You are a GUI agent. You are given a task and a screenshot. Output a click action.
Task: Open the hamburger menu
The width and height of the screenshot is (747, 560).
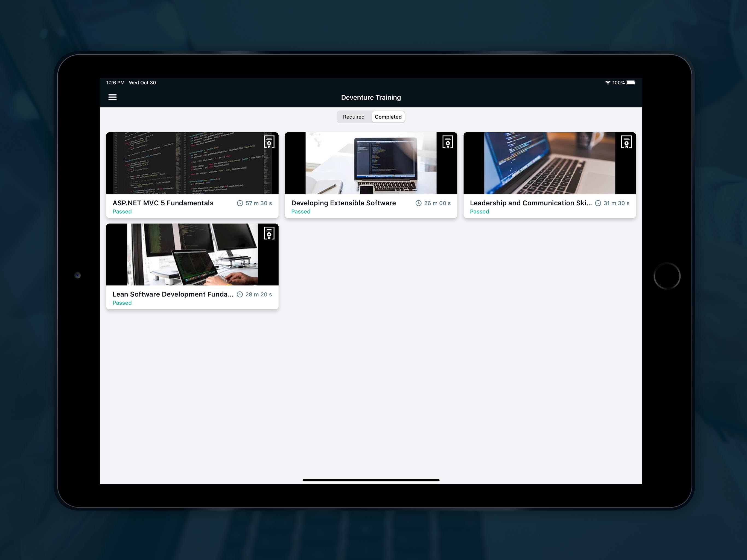pos(112,97)
